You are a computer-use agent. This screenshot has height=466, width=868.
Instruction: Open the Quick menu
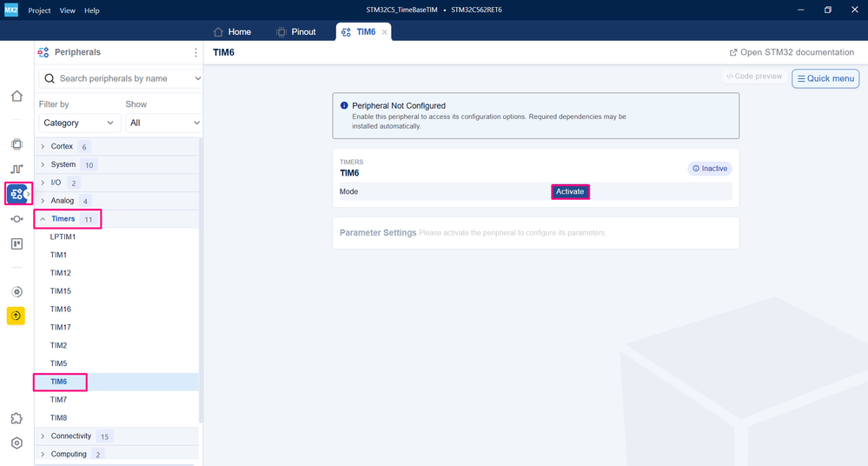825,79
